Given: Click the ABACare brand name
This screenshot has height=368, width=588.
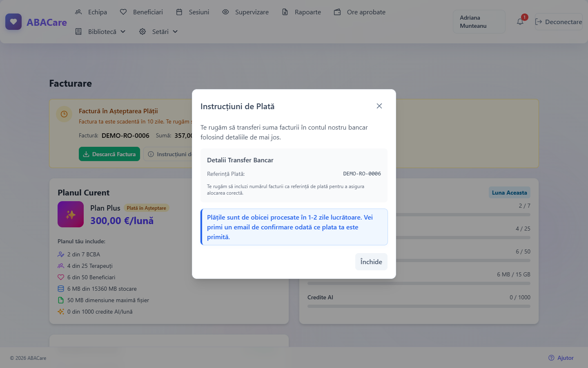Looking at the screenshot, I should pyautogui.click(x=47, y=22).
